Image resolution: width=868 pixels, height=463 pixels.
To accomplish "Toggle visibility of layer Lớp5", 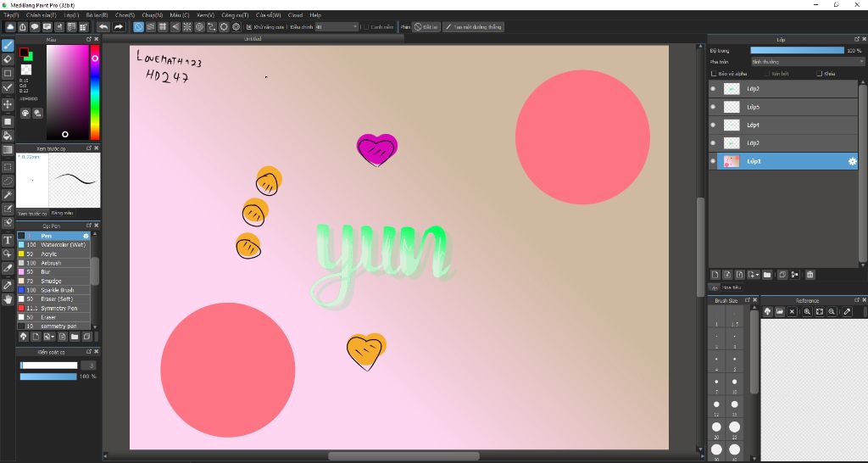I will 713,107.
